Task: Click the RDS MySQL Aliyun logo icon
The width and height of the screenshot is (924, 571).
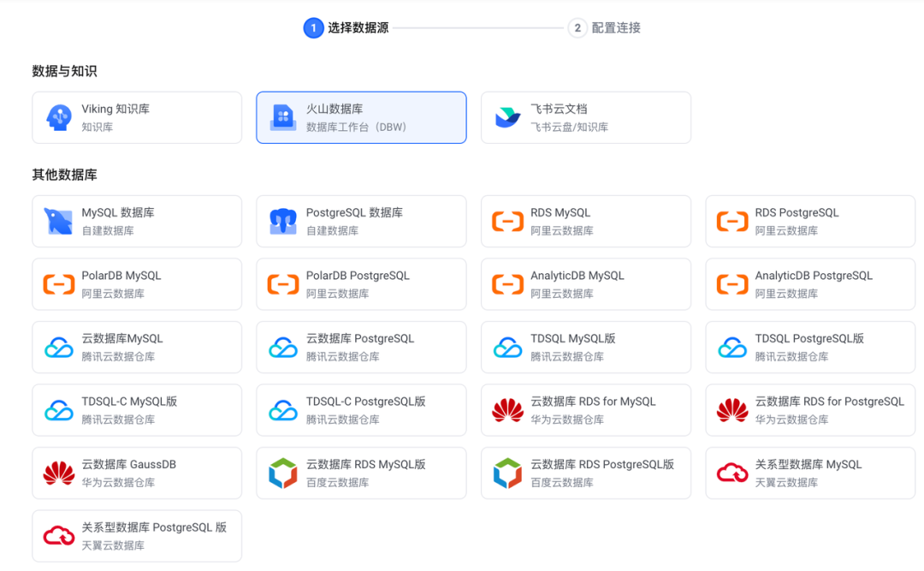Action: tap(507, 221)
